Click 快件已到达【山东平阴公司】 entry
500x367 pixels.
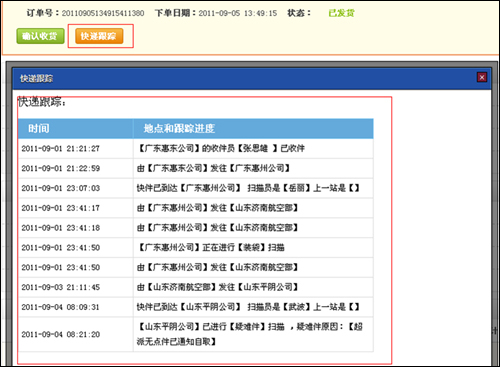(x=248, y=307)
